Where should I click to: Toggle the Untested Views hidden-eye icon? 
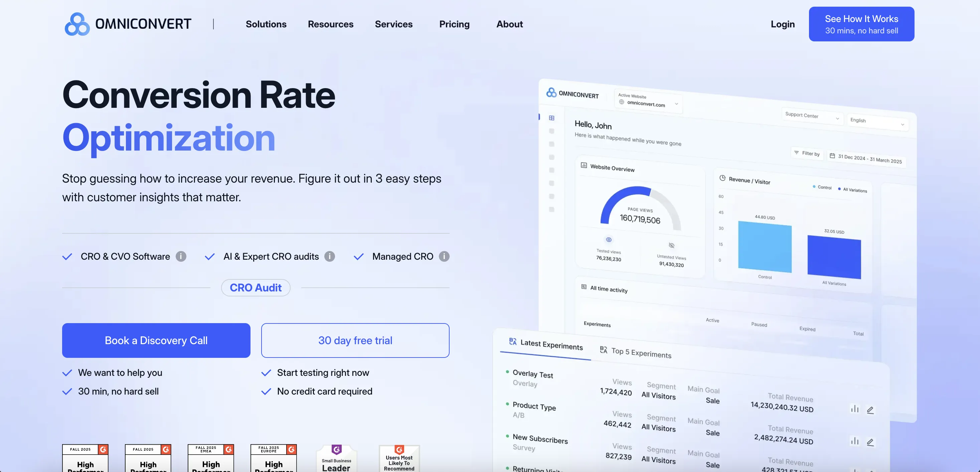point(671,245)
